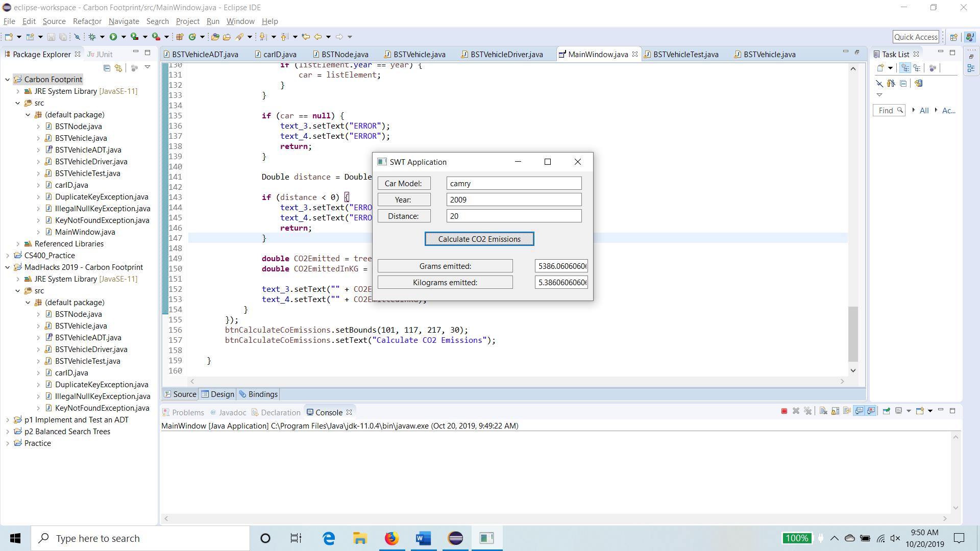Open the Refactor menu
Viewport: 980px width, 551px height.
pos(87,21)
